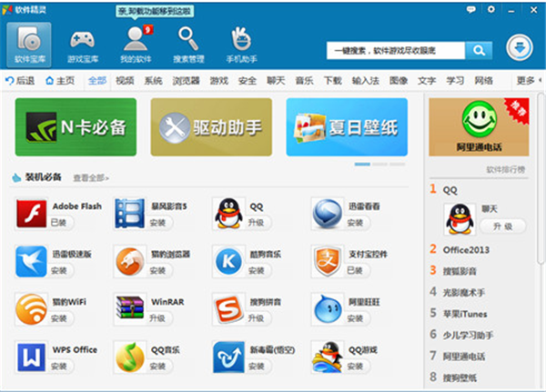Click the 猎豹WiFi orange signal icon
This screenshot has height=392, width=546.
tap(31, 309)
